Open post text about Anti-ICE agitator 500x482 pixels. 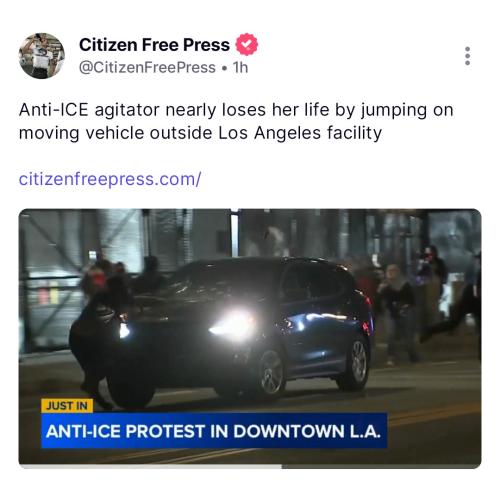coord(236,121)
